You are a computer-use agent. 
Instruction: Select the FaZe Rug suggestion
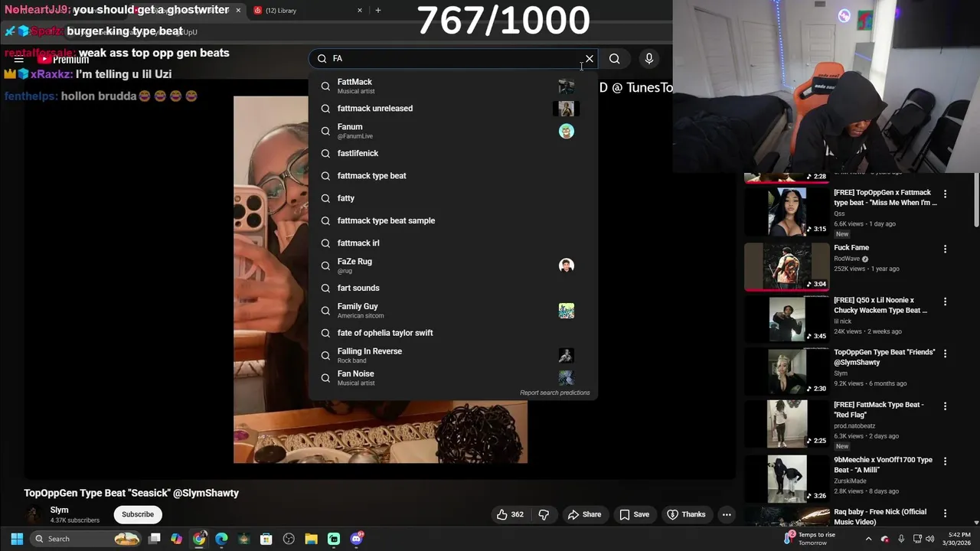tap(452, 266)
